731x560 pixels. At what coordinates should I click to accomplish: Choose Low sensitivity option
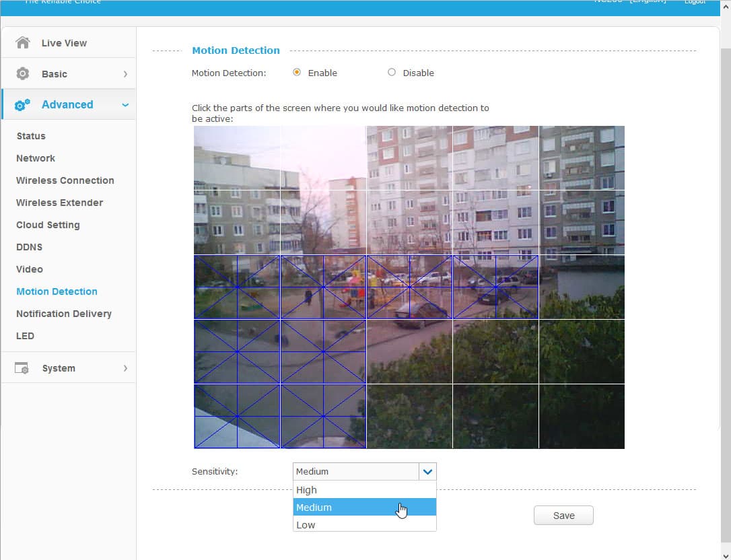(365, 524)
